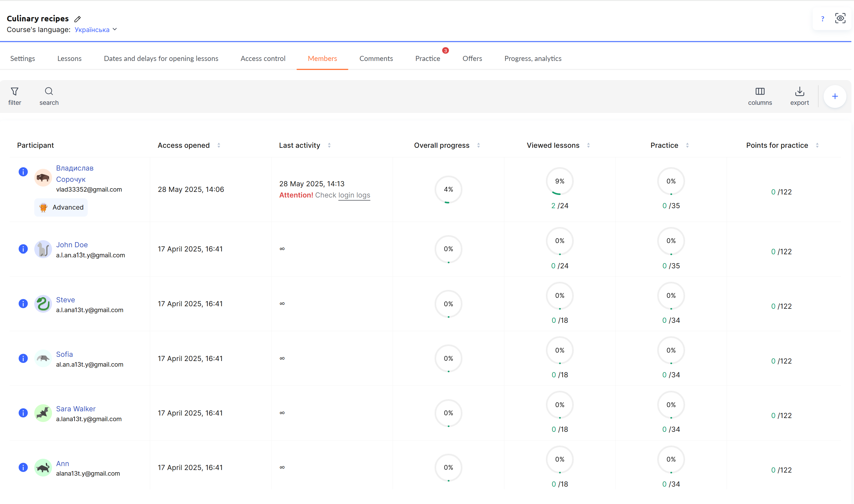Image resolution: width=854 pixels, height=504 pixels.
Task: Edit course name with pencil icon
Action: coord(78,19)
